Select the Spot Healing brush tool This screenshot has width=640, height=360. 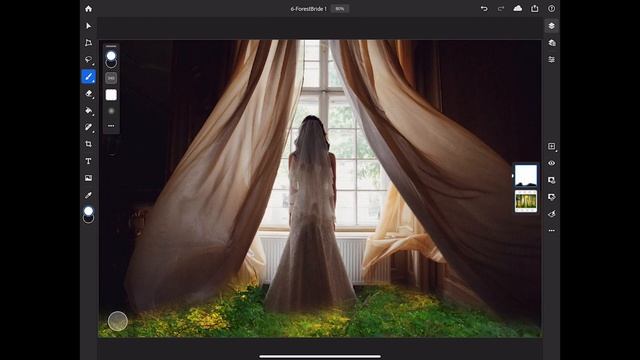click(89, 127)
